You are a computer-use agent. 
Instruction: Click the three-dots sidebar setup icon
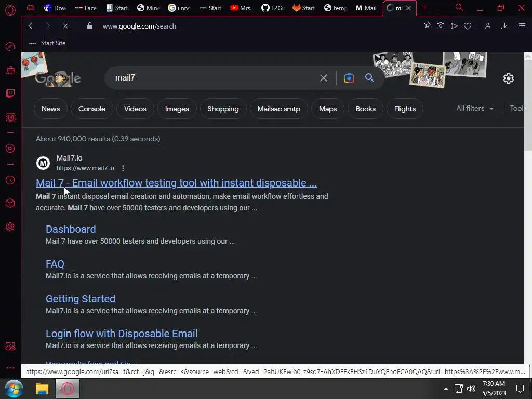pos(10,368)
